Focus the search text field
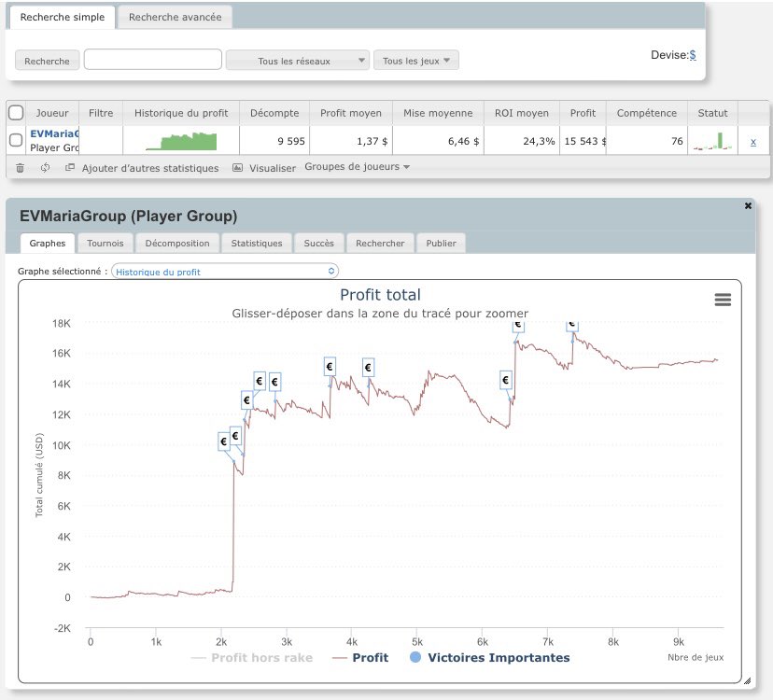The height and width of the screenshot is (700, 773). (153, 60)
